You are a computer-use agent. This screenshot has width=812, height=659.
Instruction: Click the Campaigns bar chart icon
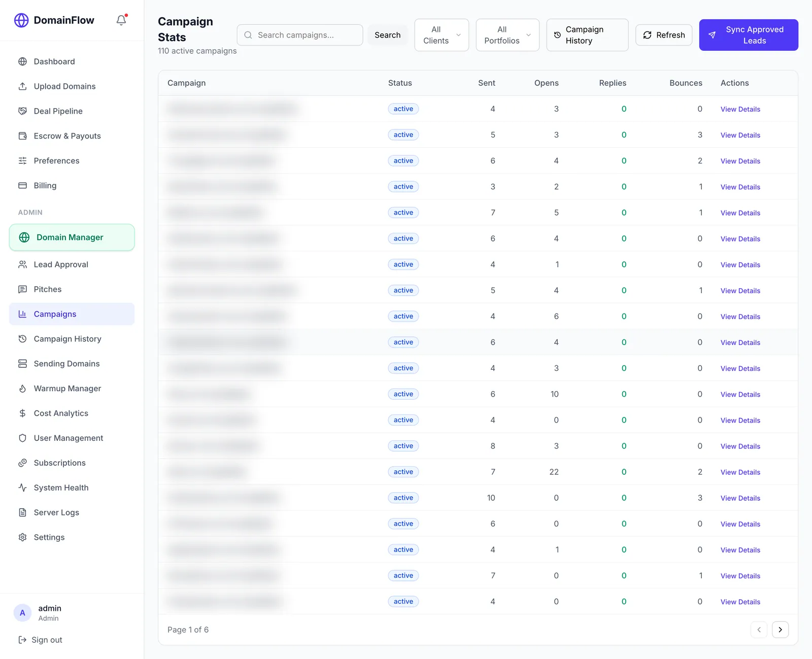[x=22, y=314]
